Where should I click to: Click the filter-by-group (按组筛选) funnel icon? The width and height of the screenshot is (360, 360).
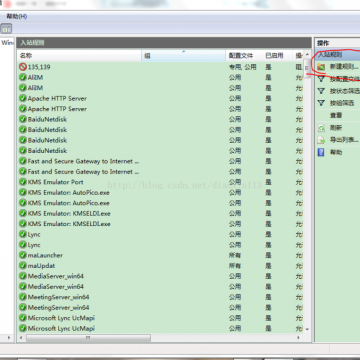(321, 103)
